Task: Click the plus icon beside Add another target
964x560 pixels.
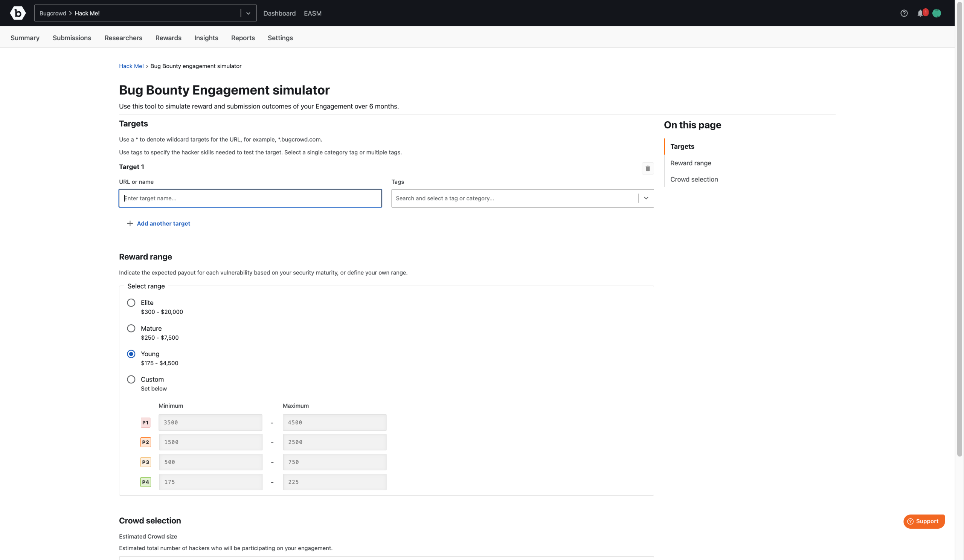Action: 130,223
